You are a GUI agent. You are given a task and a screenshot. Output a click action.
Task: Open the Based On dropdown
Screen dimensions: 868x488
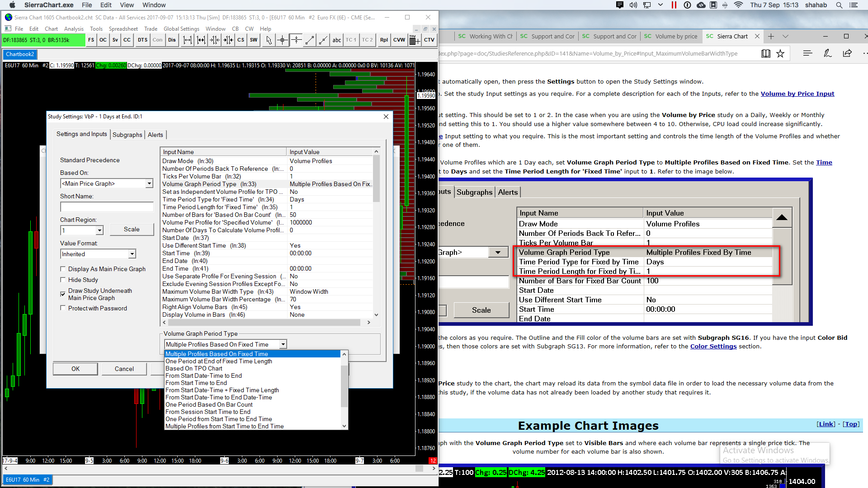(149, 183)
